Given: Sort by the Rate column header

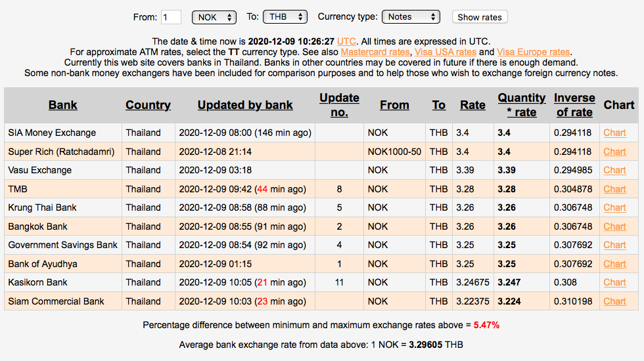Looking at the screenshot, I should 472,105.
